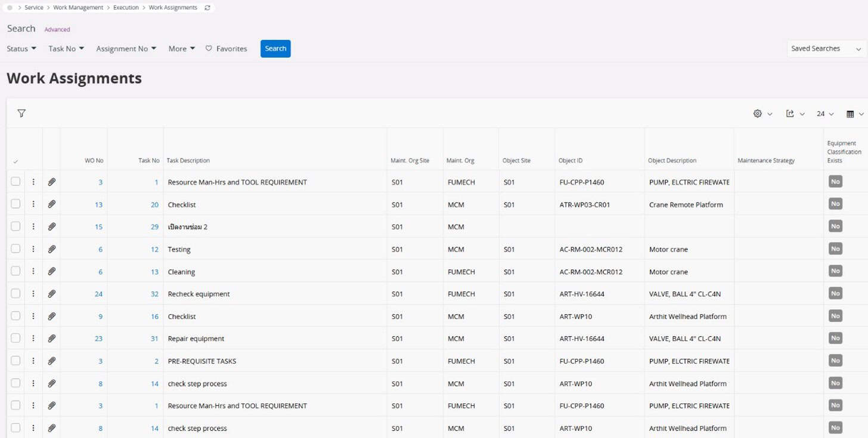Open the settings gear menu in table toolbar
Image resolution: width=868 pixels, height=438 pixels.
(758, 113)
